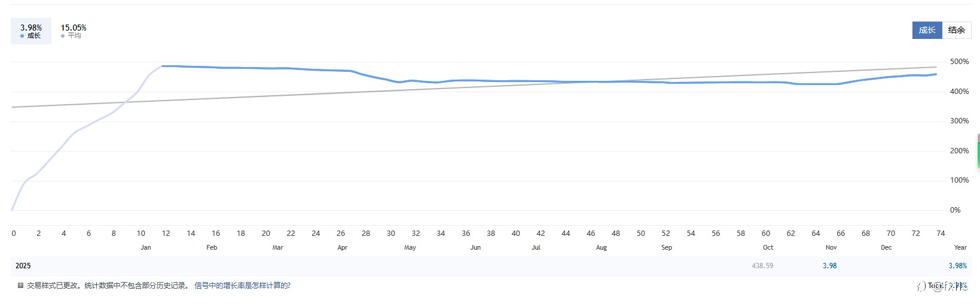
Task: Click the Dec month column header
Action: coord(886,247)
